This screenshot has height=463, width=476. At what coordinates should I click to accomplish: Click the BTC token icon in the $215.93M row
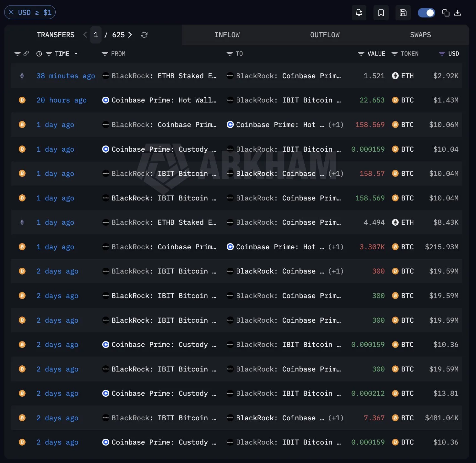pyautogui.click(x=395, y=247)
